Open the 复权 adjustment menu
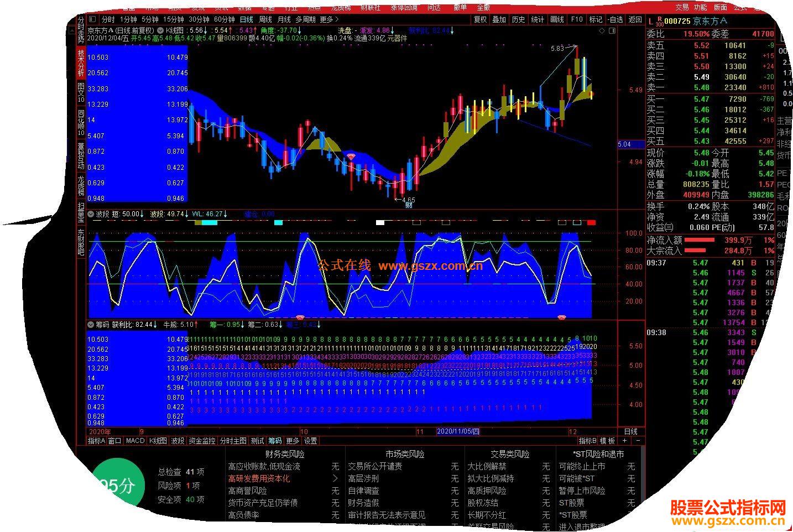The width and height of the screenshot is (793, 532). [481, 19]
